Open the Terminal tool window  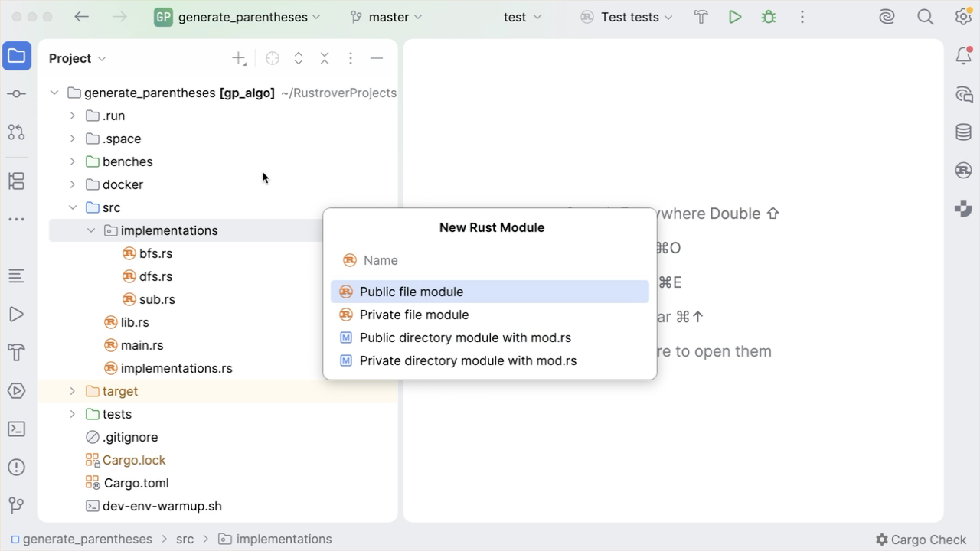pos(16,429)
